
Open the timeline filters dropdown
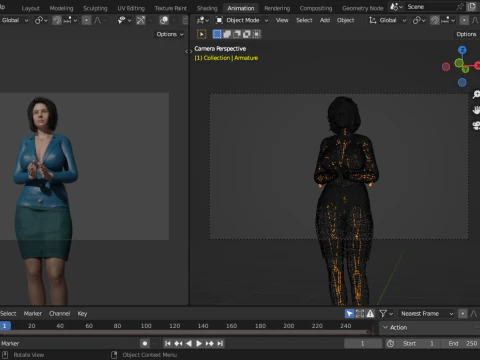pos(387,314)
